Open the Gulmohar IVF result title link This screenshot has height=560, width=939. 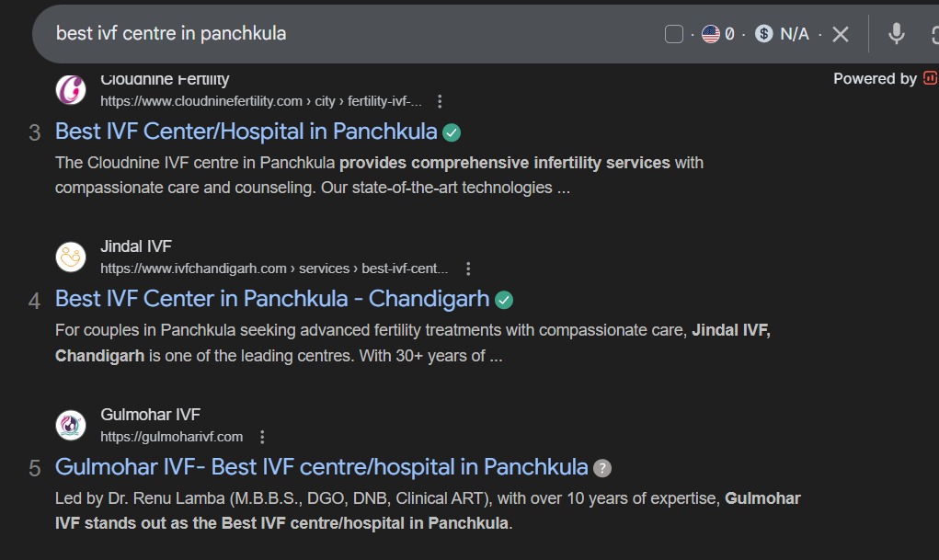[x=321, y=467]
